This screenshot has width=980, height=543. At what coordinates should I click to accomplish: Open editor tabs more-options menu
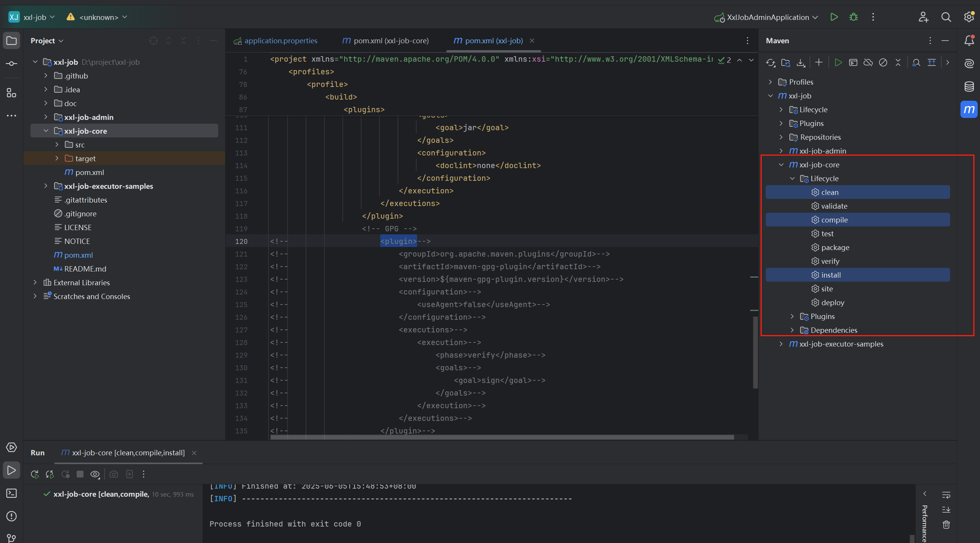(x=748, y=41)
